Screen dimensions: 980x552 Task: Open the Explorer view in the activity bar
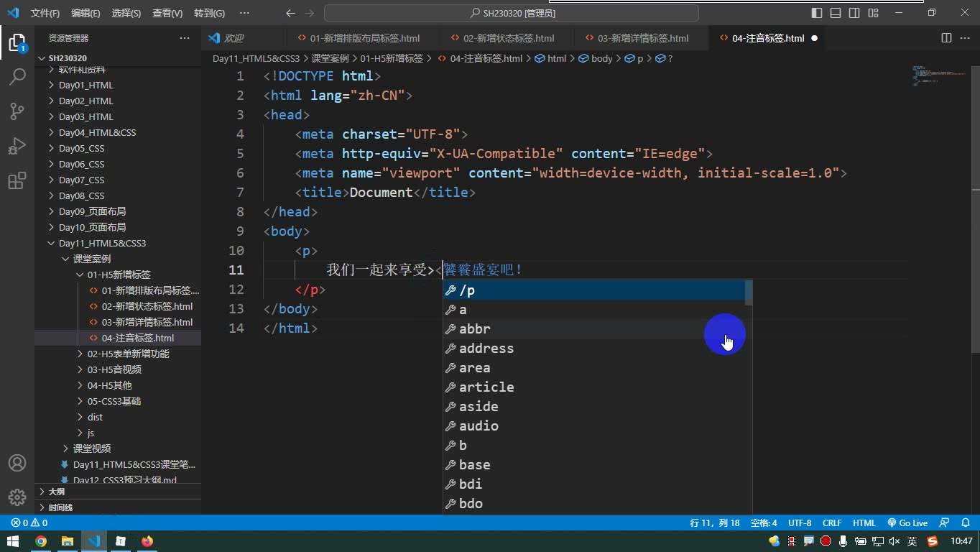point(17,42)
